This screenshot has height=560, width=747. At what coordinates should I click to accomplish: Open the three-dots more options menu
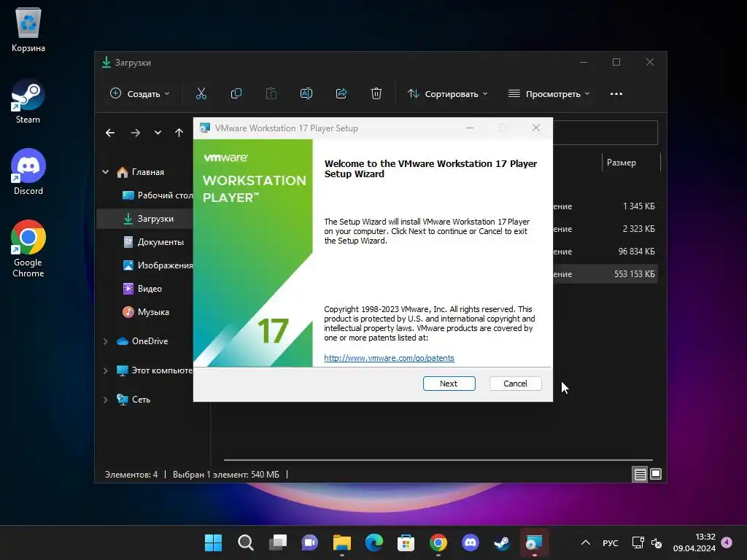[616, 94]
